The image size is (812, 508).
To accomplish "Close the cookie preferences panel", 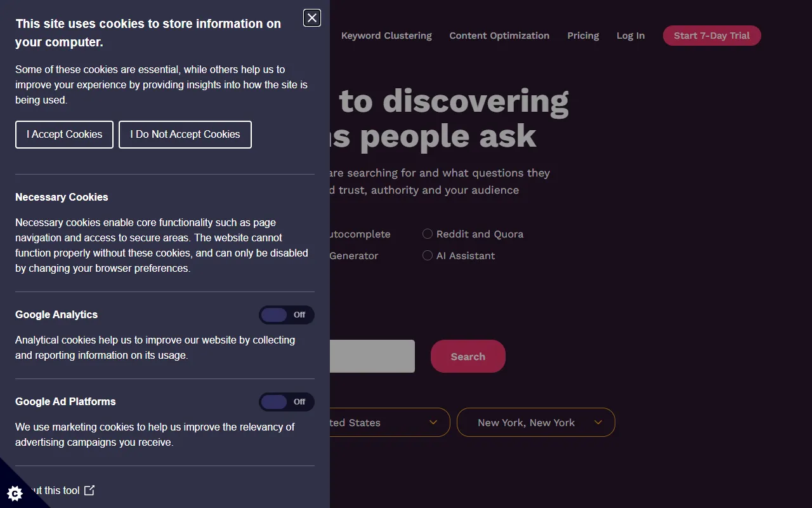I will click(312, 18).
